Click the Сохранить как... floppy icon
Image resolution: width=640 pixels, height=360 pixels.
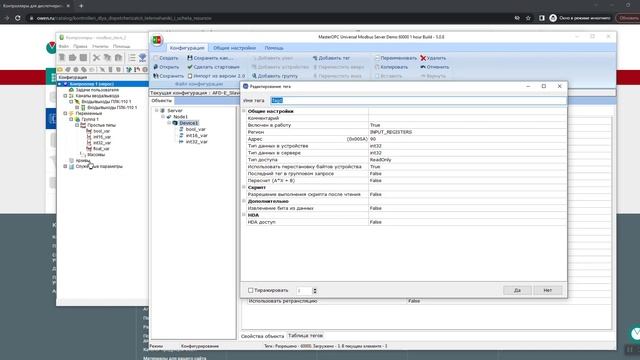(x=190, y=58)
